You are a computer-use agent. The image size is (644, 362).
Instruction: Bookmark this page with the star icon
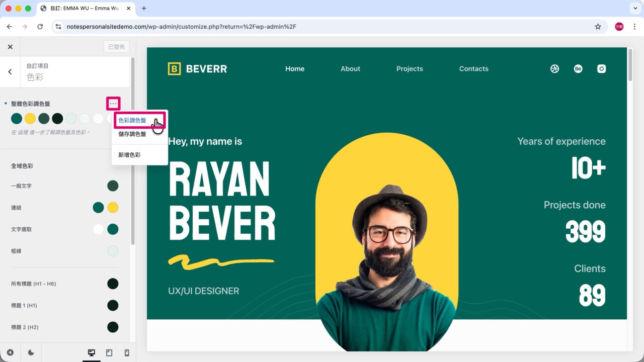click(598, 27)
